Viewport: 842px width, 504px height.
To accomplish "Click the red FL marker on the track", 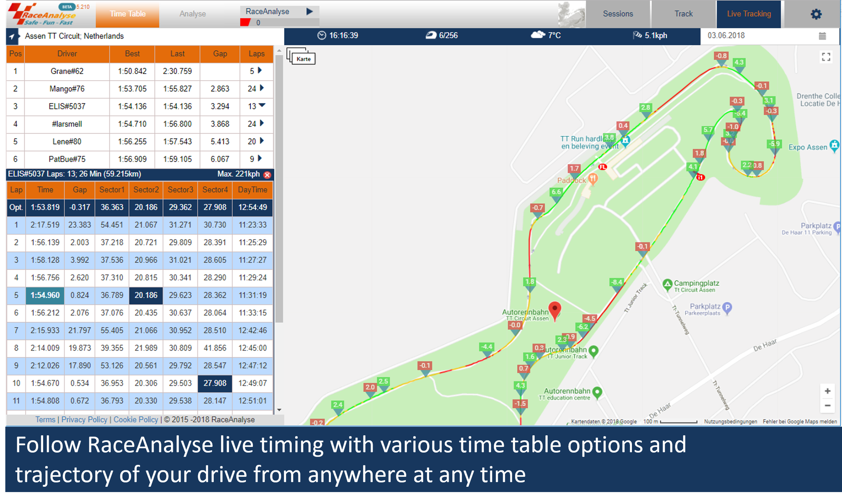I will (x=602, y=167).
